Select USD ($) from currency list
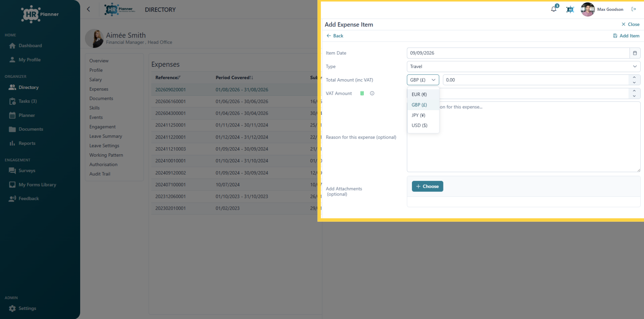 coord(423,125)
